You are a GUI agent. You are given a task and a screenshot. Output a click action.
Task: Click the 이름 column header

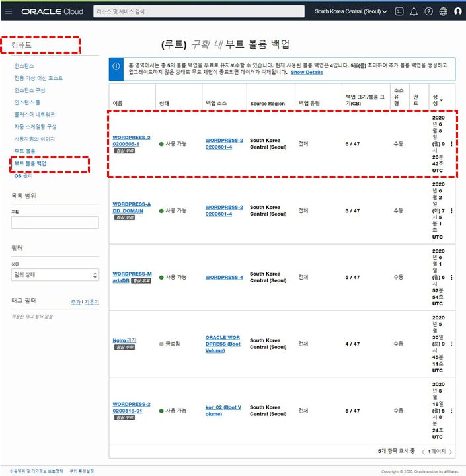coord(118,104)
